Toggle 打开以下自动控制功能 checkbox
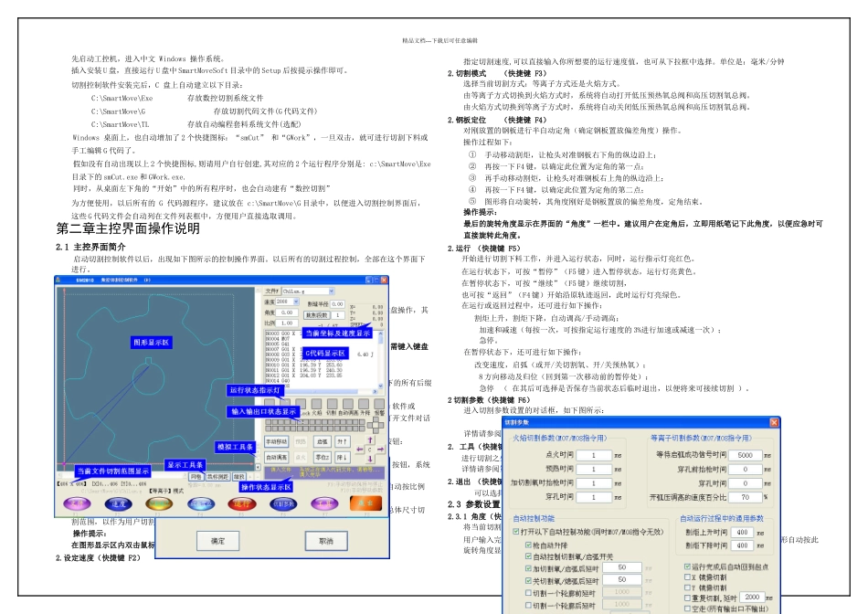This screenshot has height=614, width=868. click(516, 532)
